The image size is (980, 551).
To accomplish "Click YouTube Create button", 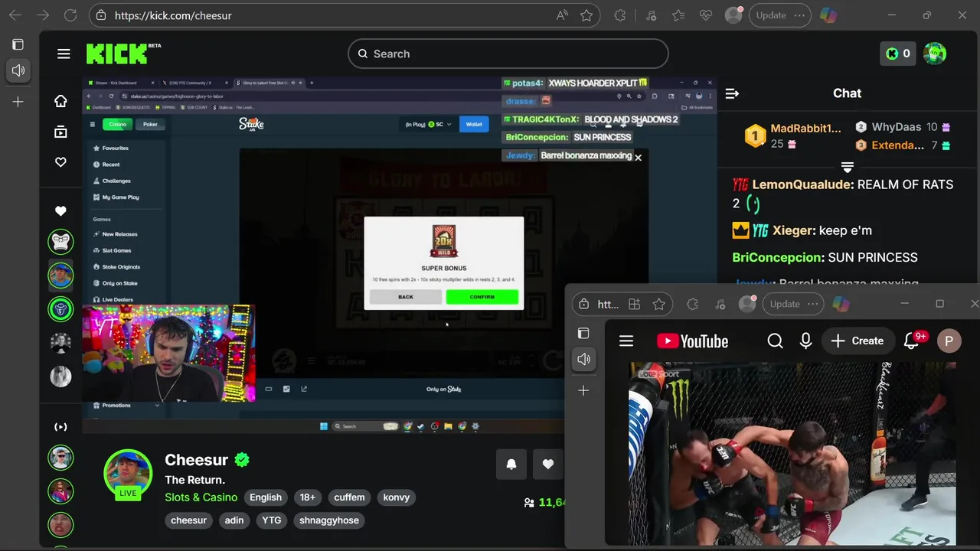I will (x=857, y=341).
